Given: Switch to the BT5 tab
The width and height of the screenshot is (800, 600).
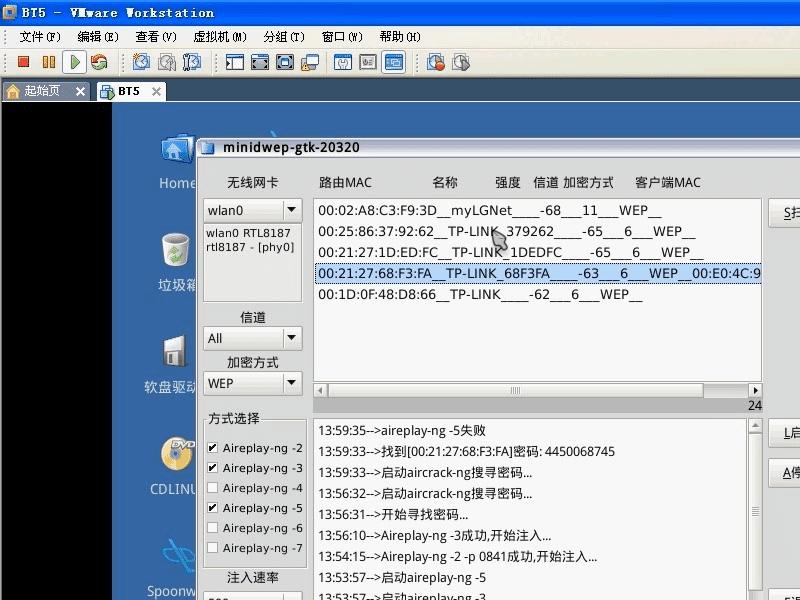Looking at the screenshot, I should tap(129, 91).
